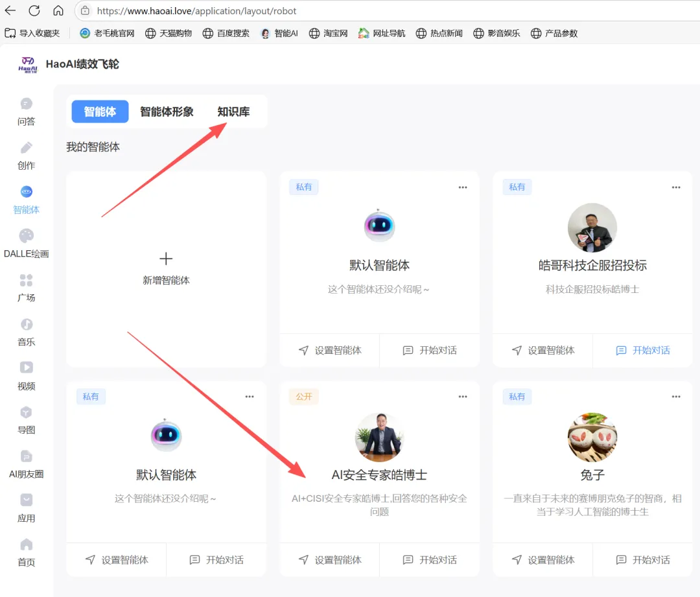Switch to the 知识库 tab

[233, 111]
